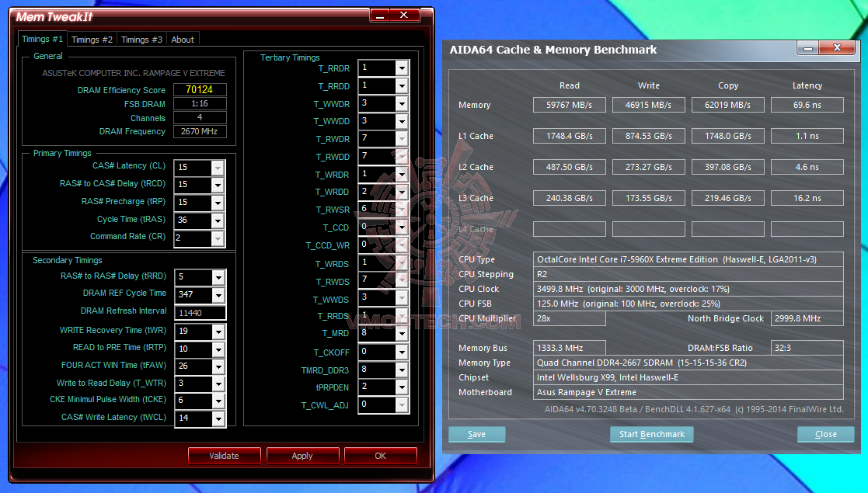The image size is (868, 493).
Task: Open the TMRD_DDR3 dropdown
Action: pos(402,370)
